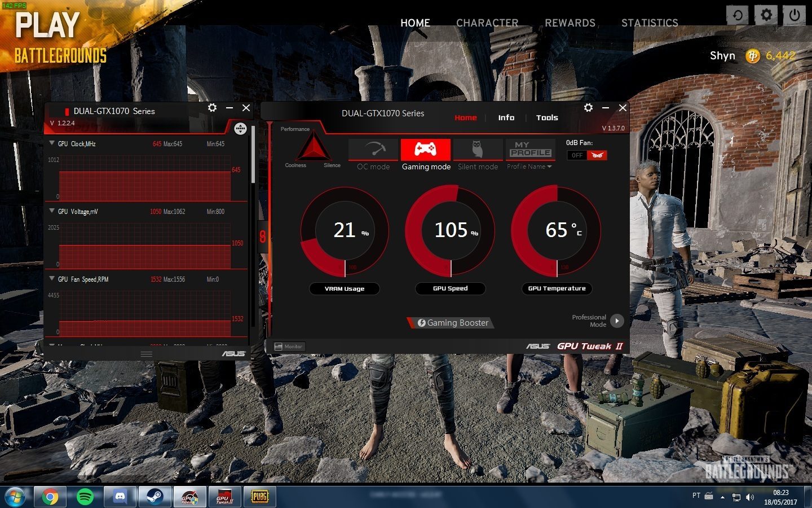Click the GPU Temperature 65°C gauge
Viewport: 812px width, 508px height.
[557, 231]
